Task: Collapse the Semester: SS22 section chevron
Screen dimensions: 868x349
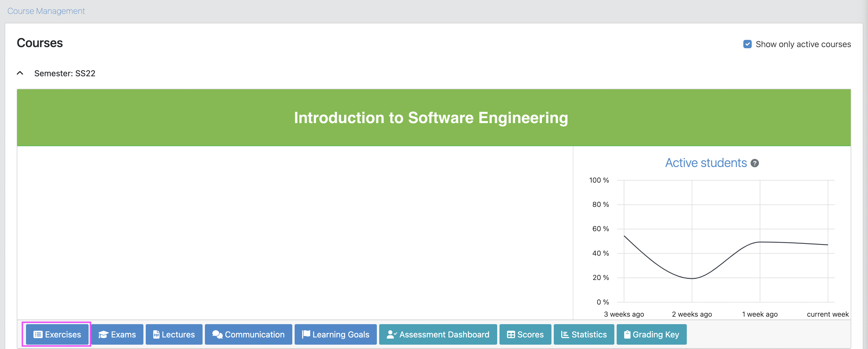Action: tap(20, 73)
